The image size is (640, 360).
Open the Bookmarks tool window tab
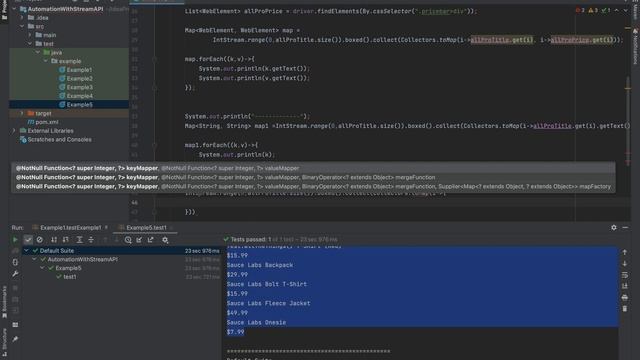click(x=4, y=302)
